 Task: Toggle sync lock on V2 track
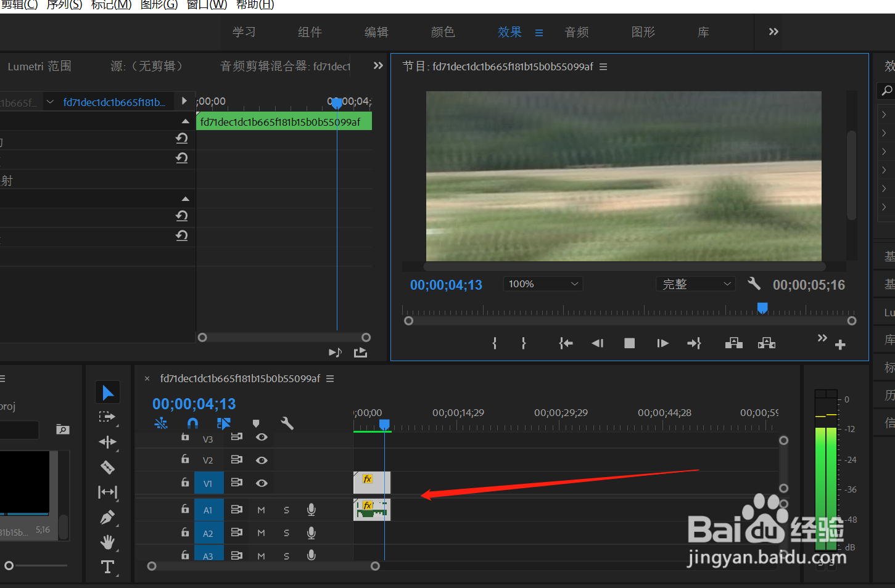pos(236,460)
